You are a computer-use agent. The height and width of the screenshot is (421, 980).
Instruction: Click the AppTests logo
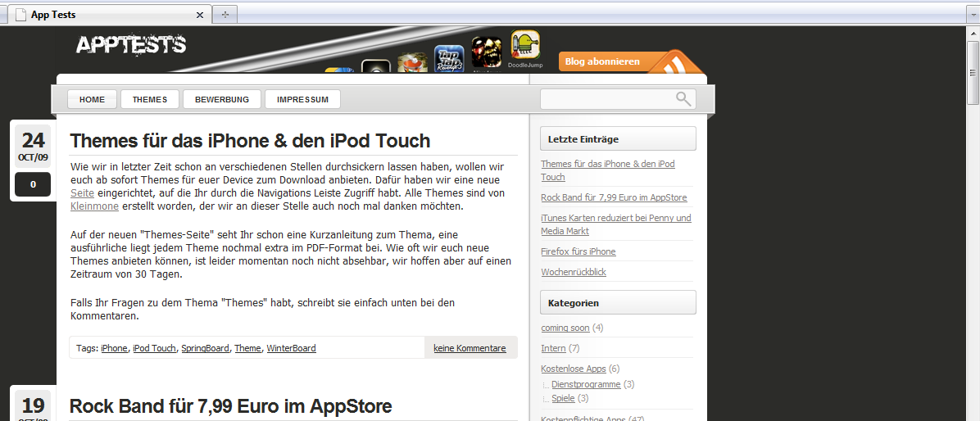point(130,44)
